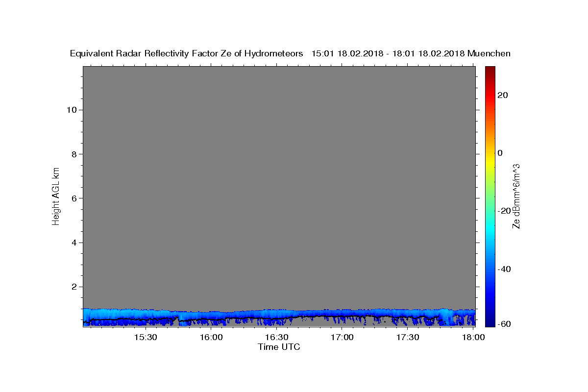This screenshot has width=588, height=392.
Task: Click the date range text '15:01 18.02.2018 - 18:01 18.02.2018'
Action: pyautogui.click(x=388, y=54)
